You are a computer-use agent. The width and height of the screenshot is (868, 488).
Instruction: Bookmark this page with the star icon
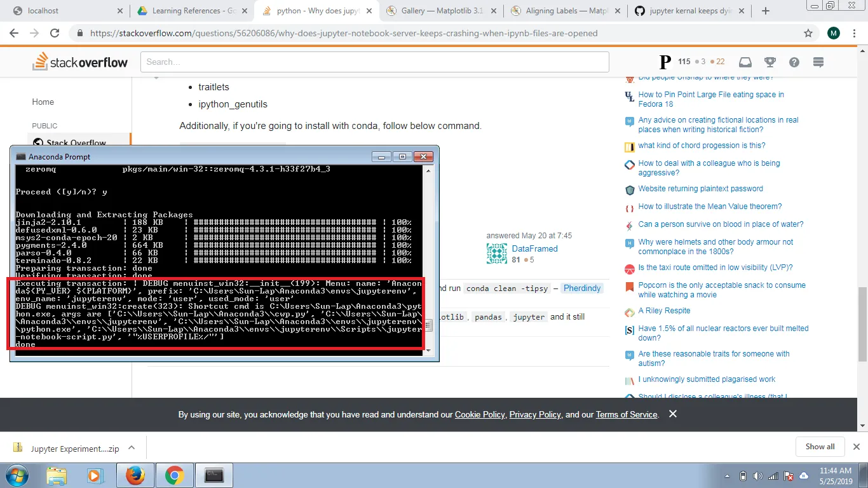point(808,33)
